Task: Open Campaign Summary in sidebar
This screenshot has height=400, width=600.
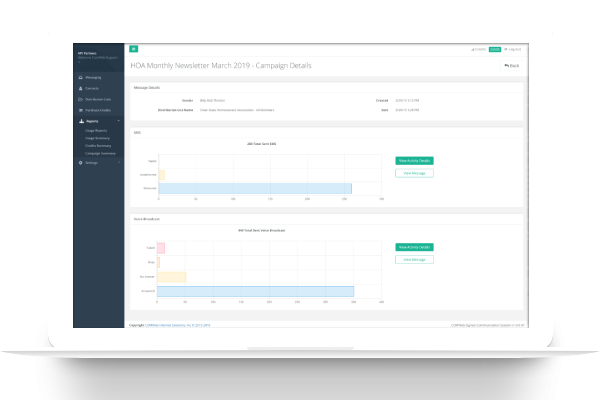Action: tap(99, 154)
